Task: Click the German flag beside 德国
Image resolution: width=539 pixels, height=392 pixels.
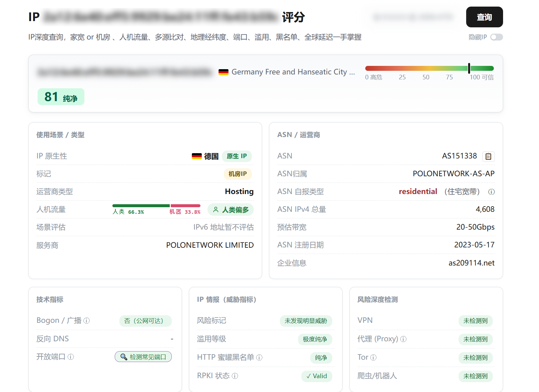Action: pos(197,156)
